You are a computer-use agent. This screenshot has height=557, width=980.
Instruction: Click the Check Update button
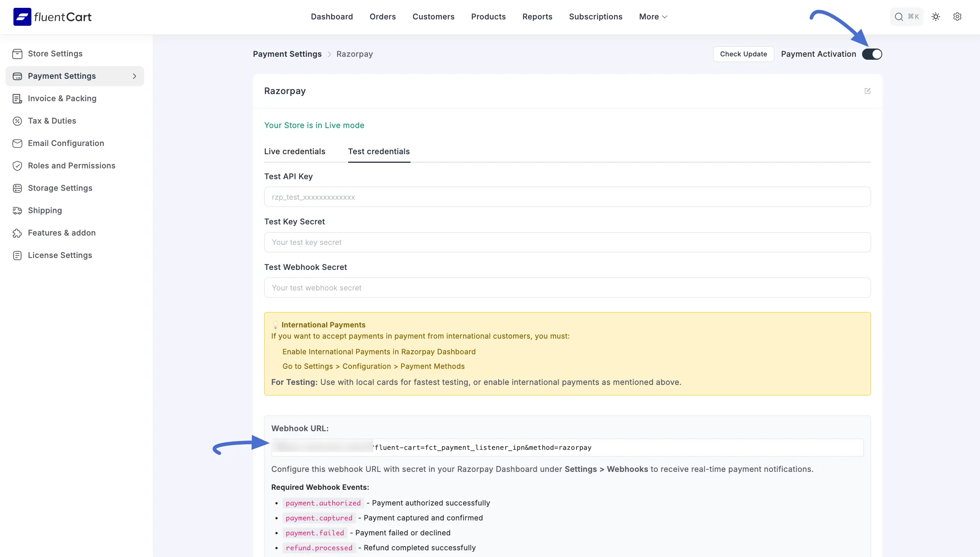click(743, 54)
